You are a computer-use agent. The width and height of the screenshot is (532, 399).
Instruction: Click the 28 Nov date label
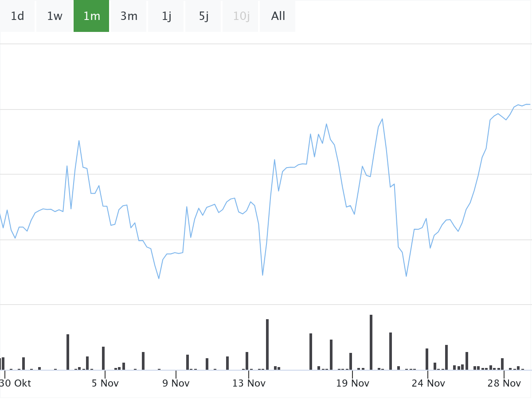pos(504,383)
